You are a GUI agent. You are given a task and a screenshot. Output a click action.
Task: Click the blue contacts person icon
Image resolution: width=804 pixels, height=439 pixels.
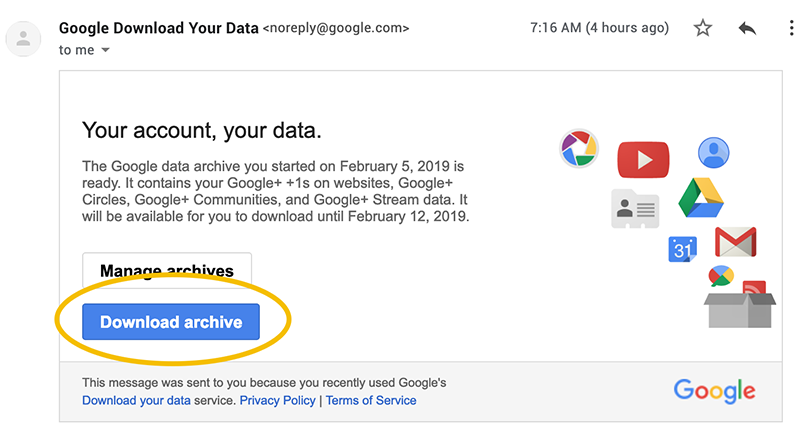tap(712, 152)
